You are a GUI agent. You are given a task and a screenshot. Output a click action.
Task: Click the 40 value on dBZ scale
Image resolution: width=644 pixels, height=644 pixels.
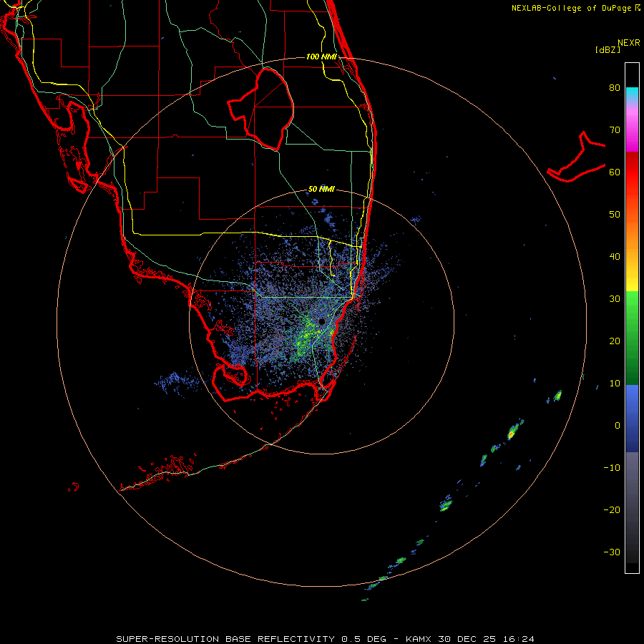615,257
